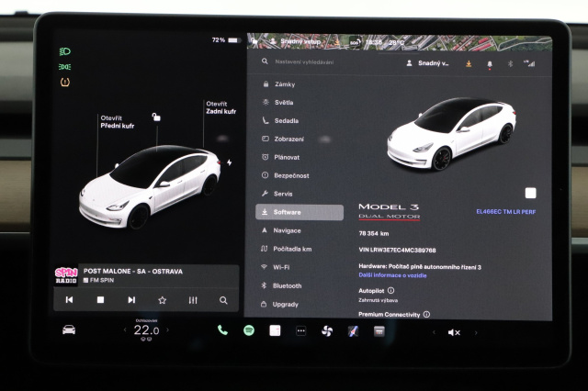
Task: Tap the notification bell icon
Action: (489, 63)
